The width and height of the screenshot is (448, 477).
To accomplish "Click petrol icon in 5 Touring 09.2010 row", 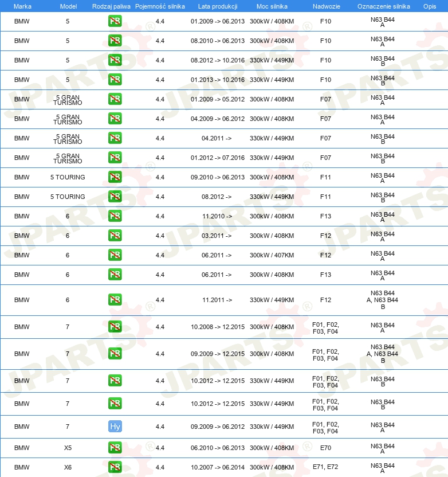I will click(115, 177).
